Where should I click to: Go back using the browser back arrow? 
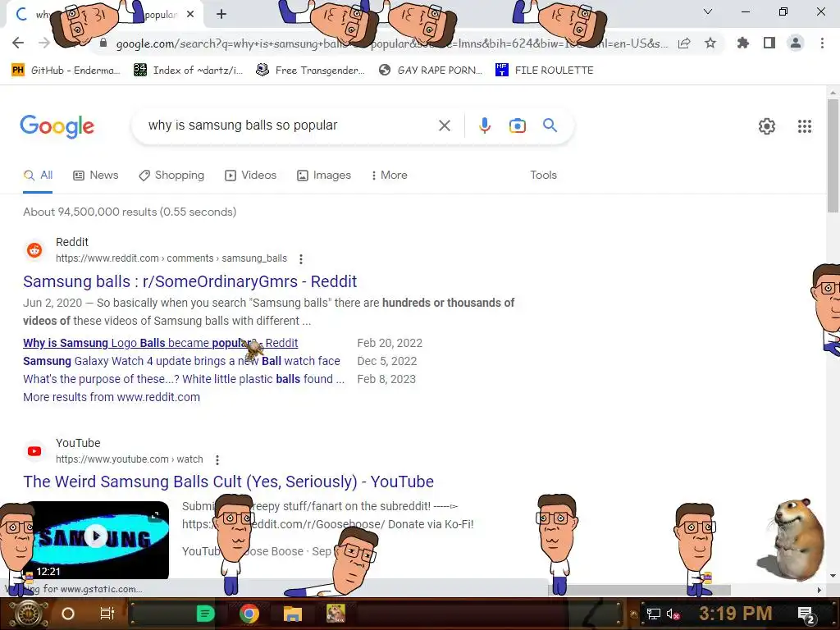(18, 43)
